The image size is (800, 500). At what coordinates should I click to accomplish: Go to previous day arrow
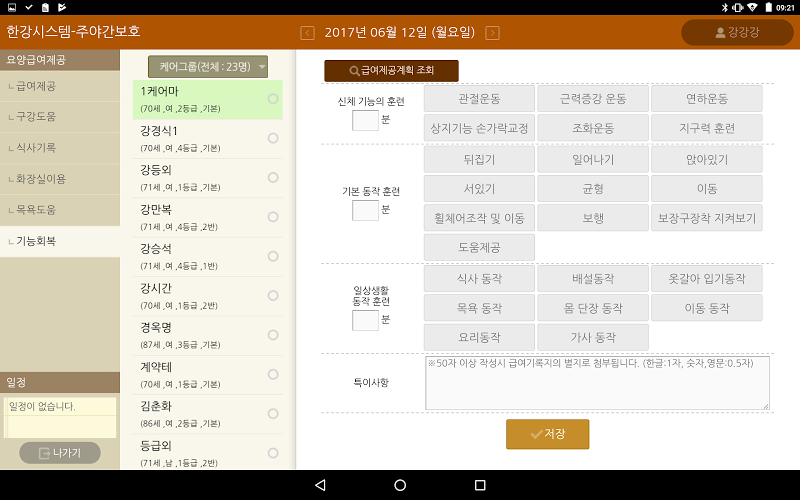307,33
